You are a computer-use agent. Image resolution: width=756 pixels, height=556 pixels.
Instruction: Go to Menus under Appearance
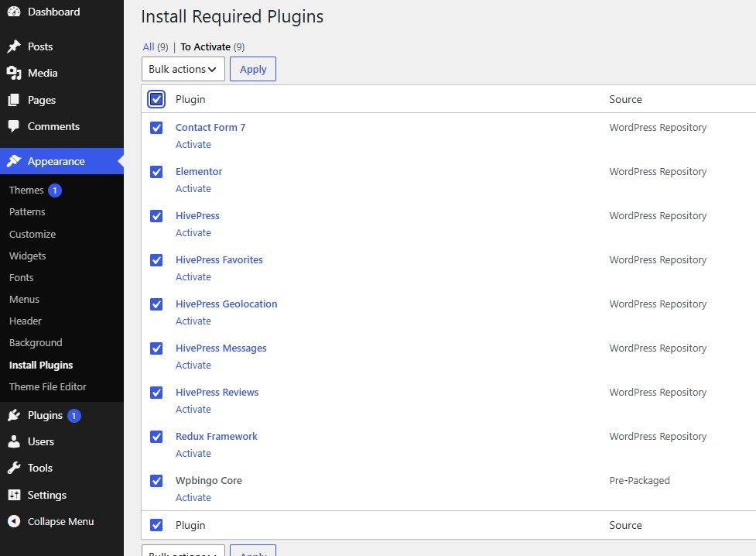point(24,299)
